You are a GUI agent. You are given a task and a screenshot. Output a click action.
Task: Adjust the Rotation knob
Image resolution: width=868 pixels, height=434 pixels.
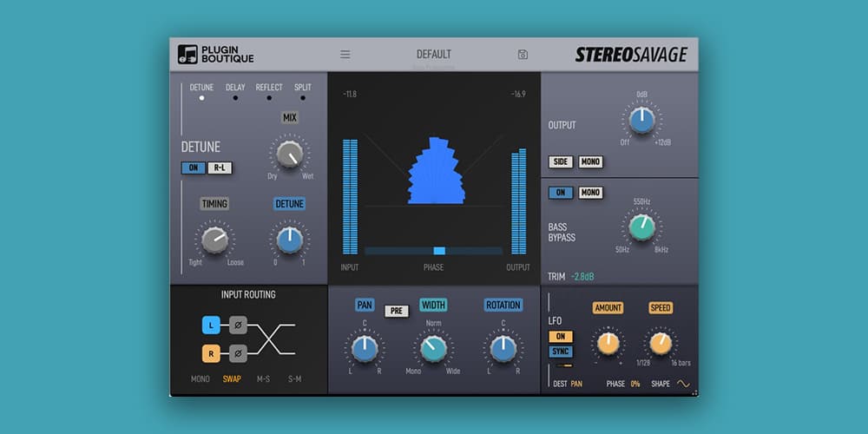(503, 349)
